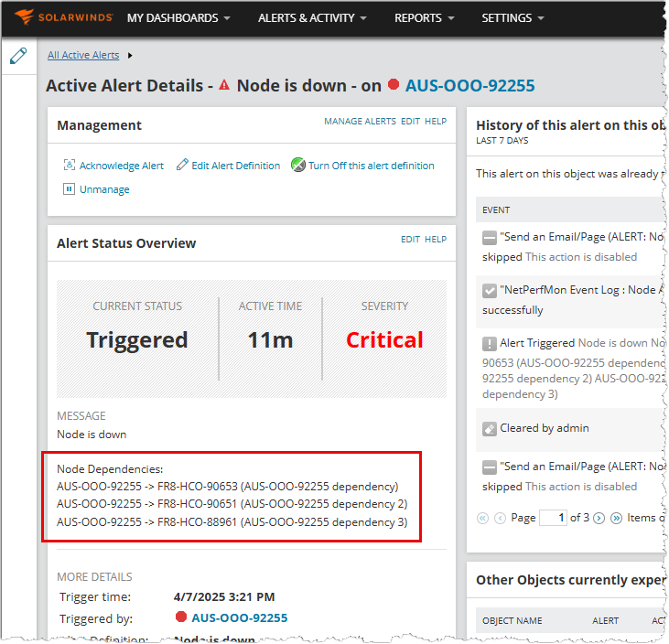This screenshot has height=644, width=669.
Task: Click the Node is down message text
Action: point(92,435)
